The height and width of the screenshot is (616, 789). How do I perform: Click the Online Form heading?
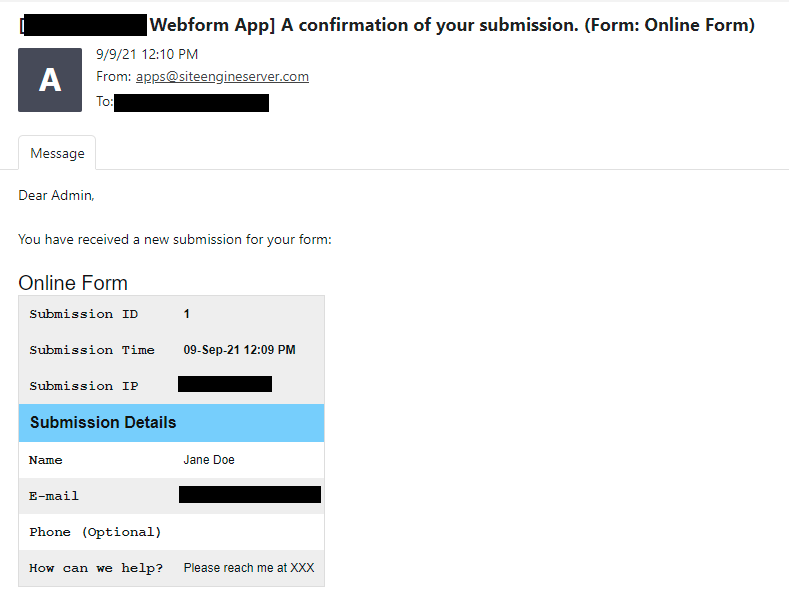(73, 283)
